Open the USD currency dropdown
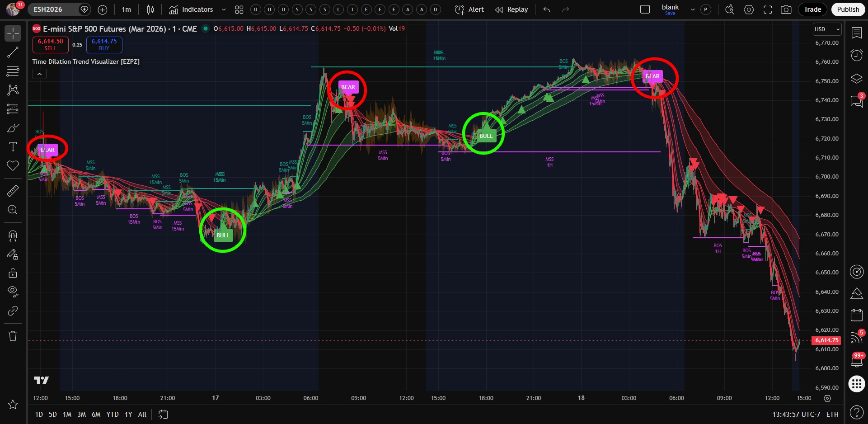The width and height of the screenshot is (868, 424). 827,29
